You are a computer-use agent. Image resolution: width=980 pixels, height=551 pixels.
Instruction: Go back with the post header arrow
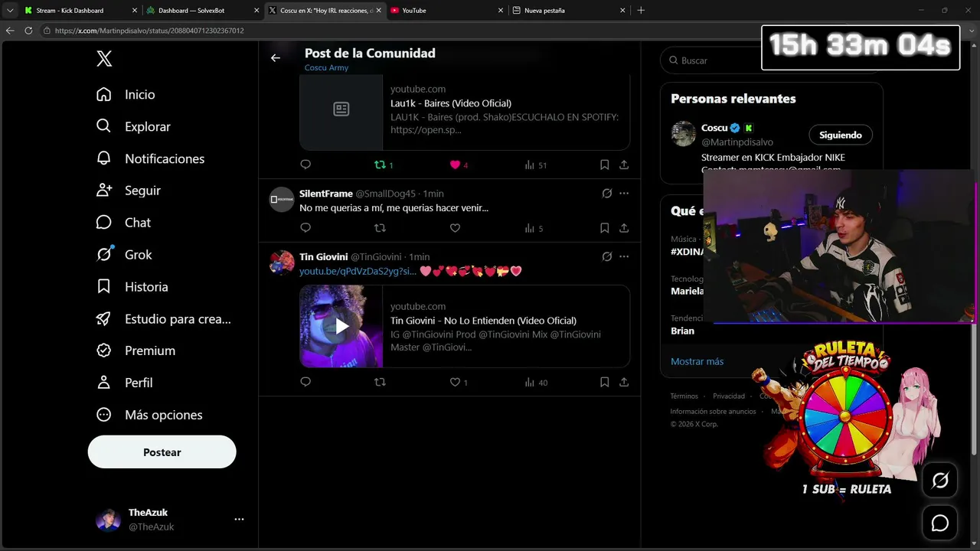coord(276,57)
